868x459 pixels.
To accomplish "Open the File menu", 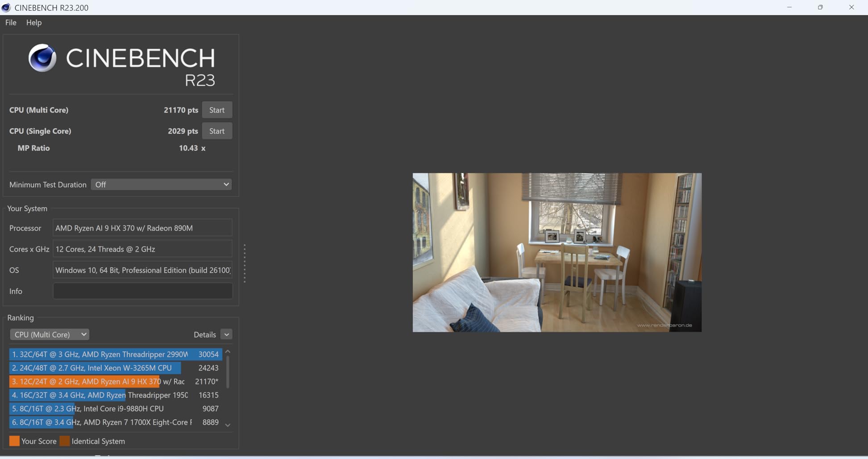I will click(x=11, y=22).
